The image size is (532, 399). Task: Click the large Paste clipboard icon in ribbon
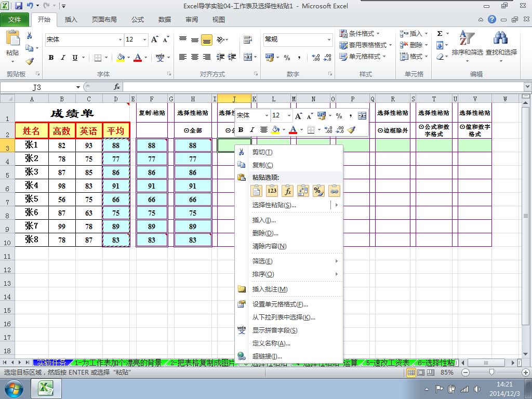pos(13,38)
